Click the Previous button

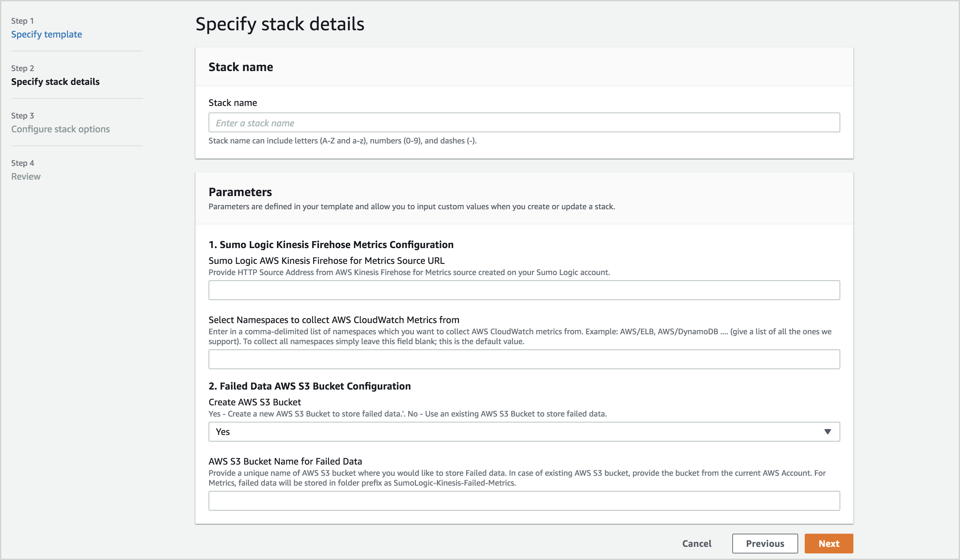point(765,544)
